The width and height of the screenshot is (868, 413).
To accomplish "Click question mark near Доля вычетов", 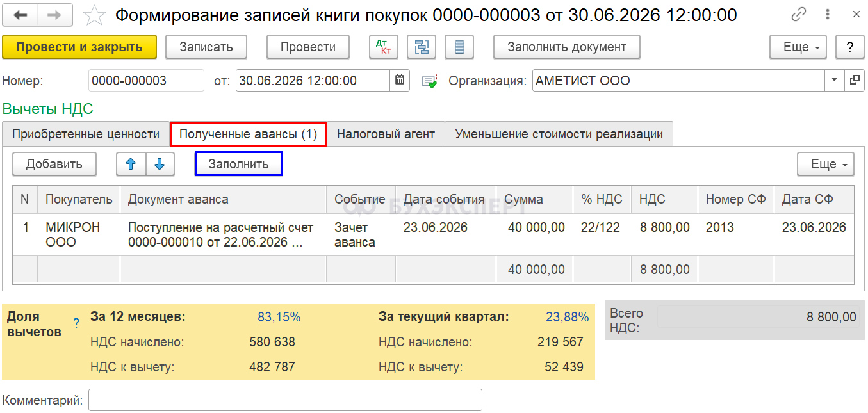I will tap(76, 323).
